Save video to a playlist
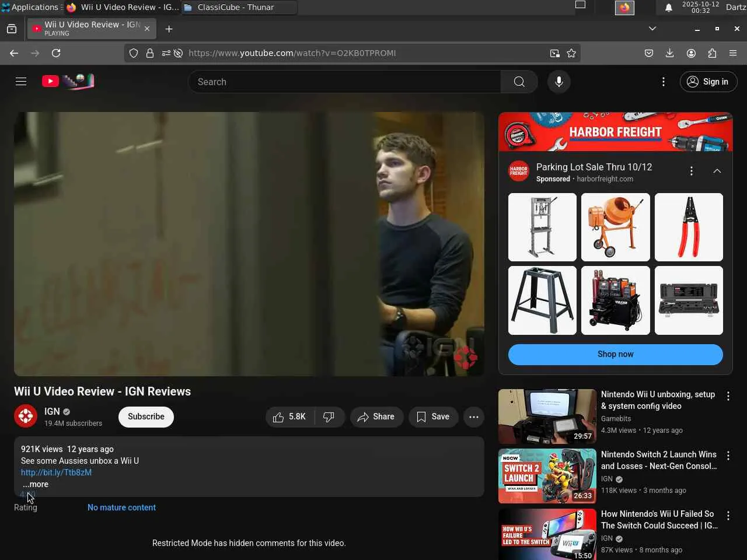The height and width of the screenshot is (560, 747). pos(433,417)
